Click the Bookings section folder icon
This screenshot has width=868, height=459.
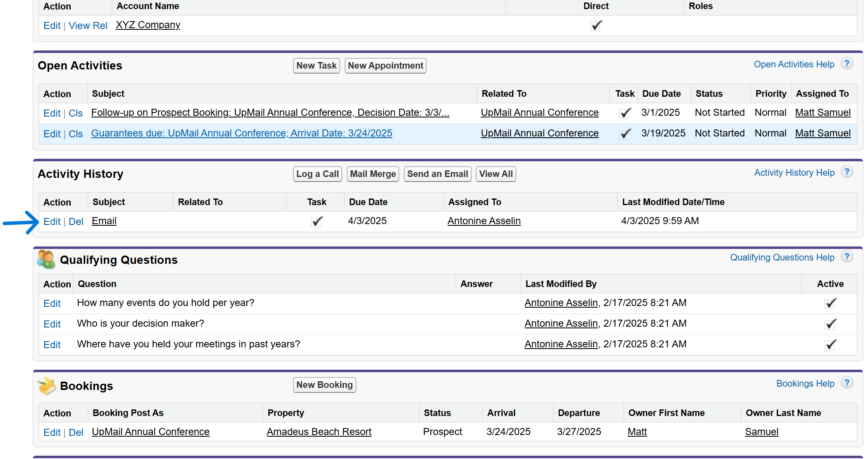(x=47, y=386)
